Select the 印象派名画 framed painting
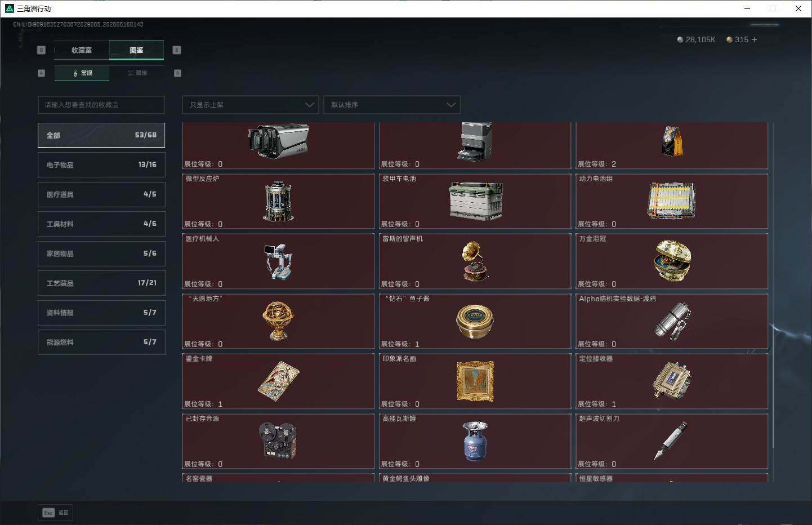Screen dimensions: 812x525 point(475,381)
